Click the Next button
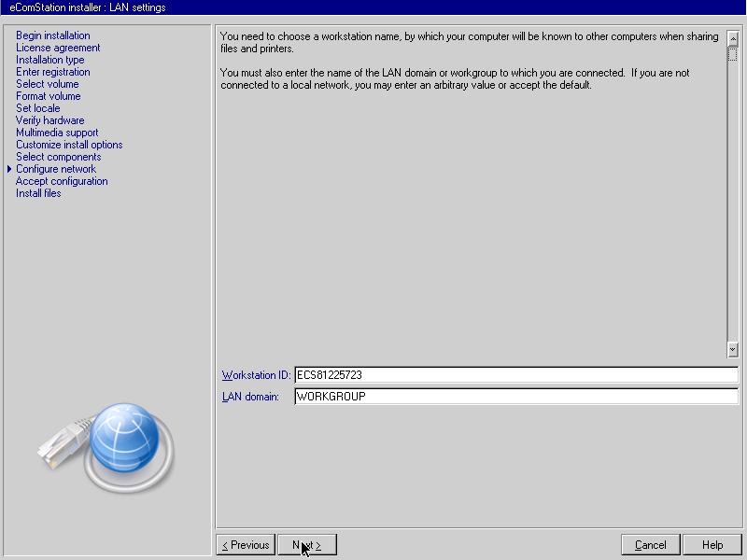747x560 pixels. pos(307,545)
